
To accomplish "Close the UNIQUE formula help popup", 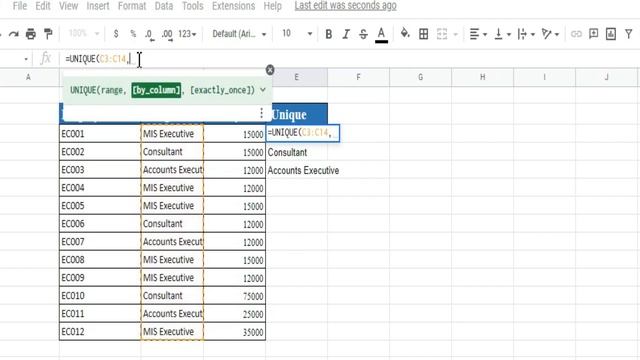I will tap(270, 70).
